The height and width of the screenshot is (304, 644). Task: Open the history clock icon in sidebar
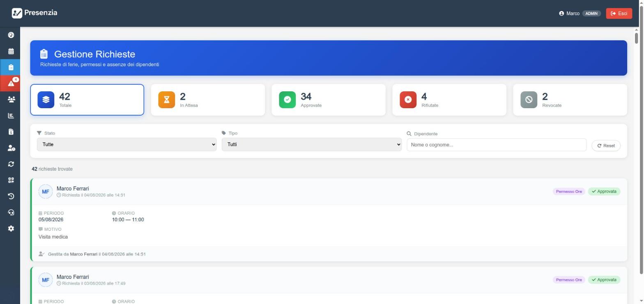pyautogui.click(x=11, y=196)
